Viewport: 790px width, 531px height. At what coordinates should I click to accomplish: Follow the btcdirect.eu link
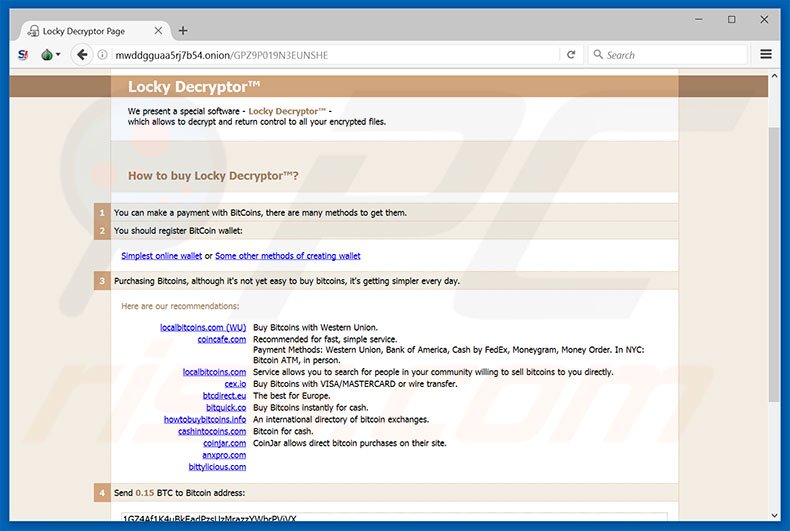[x=224, y=396]
